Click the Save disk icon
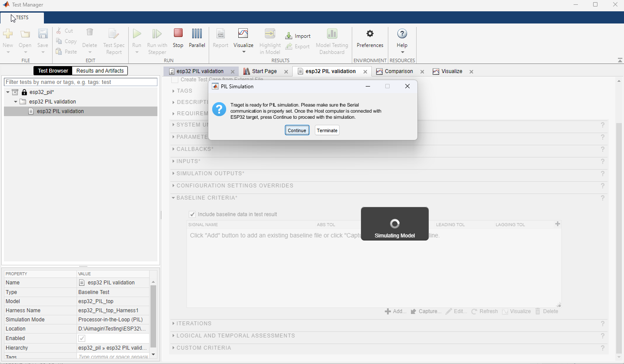Viewport: 624px width, 364px height. (x=43, y=34)
